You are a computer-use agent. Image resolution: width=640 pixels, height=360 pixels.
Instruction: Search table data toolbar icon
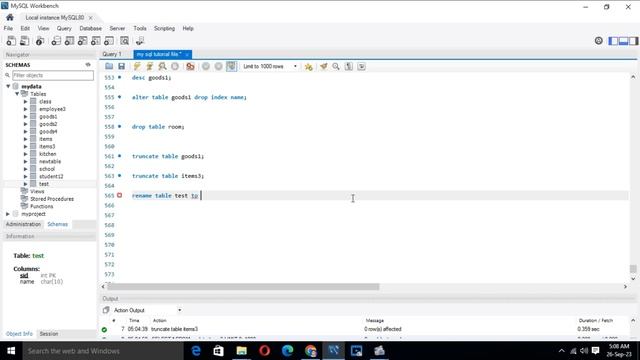124,41
